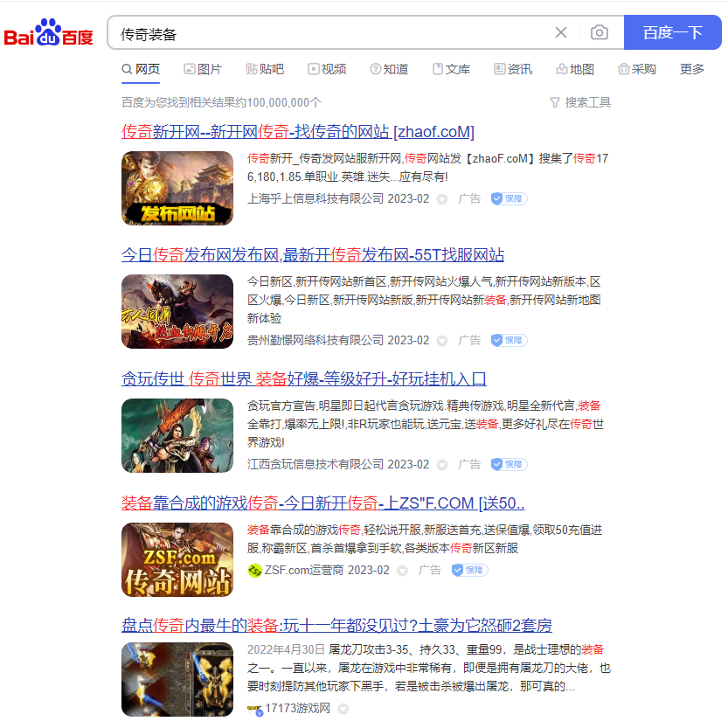Open the 更多 tab menu
728x728 pixels.
click(692, 70)
